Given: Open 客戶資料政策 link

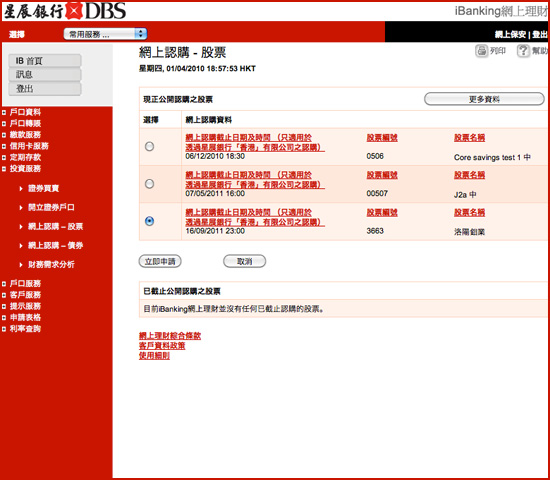Looking at the screenshot, I should pos(162,346).
